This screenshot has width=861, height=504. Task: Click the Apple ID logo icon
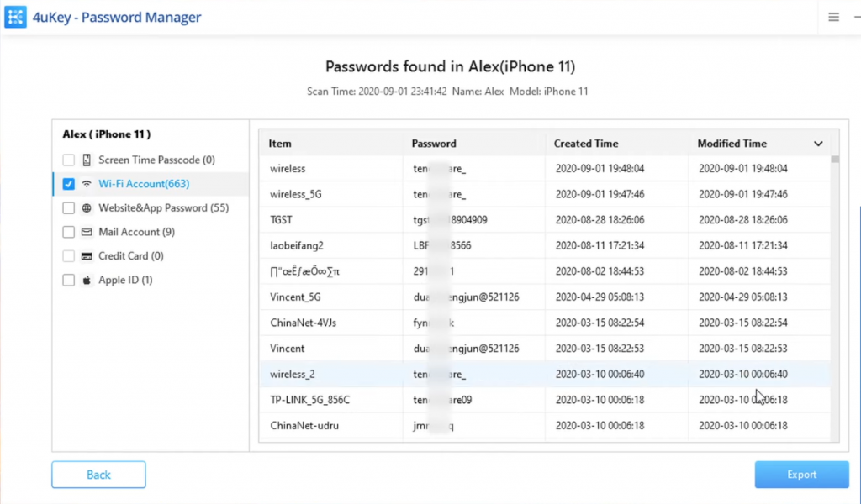pos(87,281)
